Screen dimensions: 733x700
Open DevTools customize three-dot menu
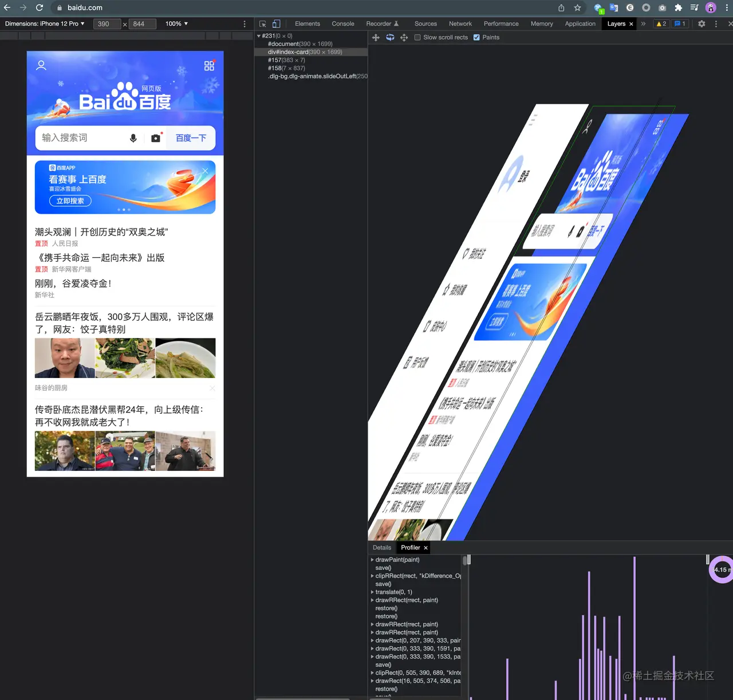(716, 24)
